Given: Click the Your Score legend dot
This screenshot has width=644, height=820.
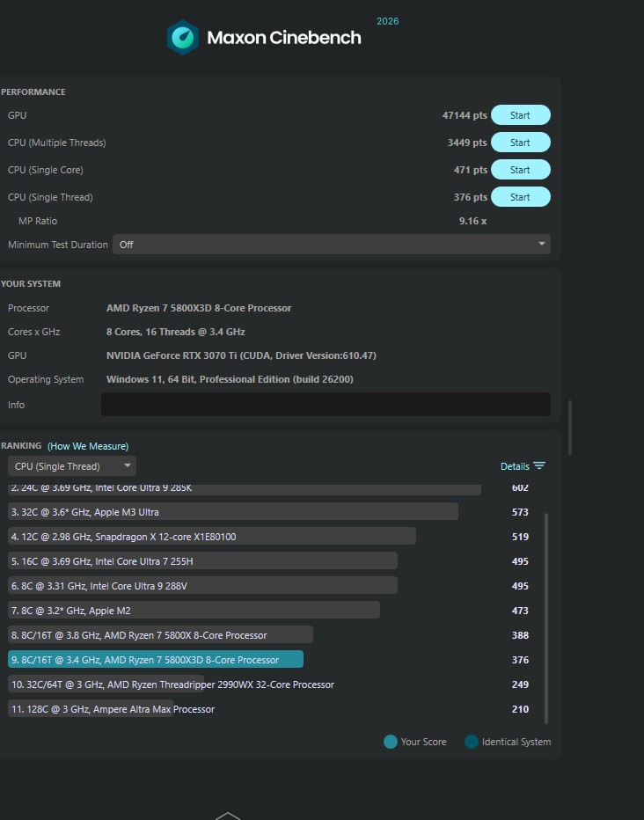Looking at the screenshot, I should click(391, 742).
